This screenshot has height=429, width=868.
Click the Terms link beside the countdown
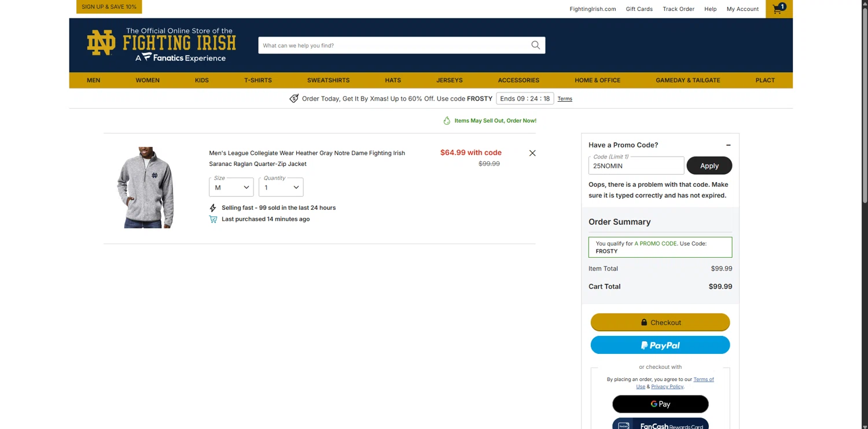[565, 99]
